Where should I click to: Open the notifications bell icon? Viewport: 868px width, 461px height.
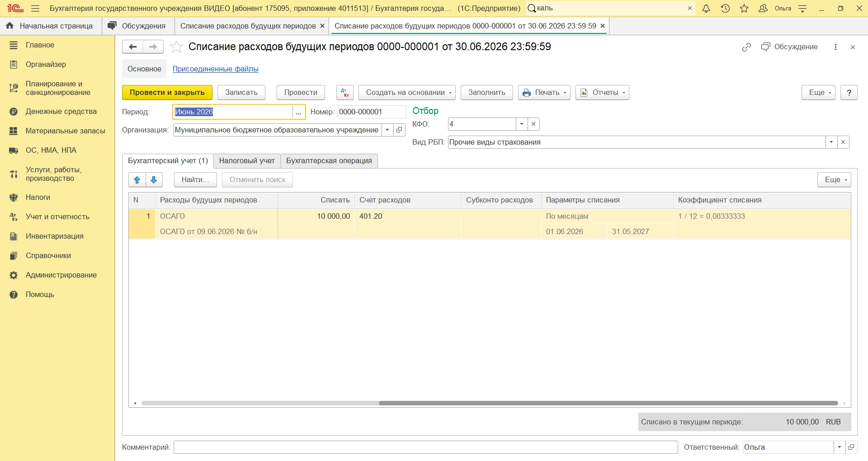(706, 9)
